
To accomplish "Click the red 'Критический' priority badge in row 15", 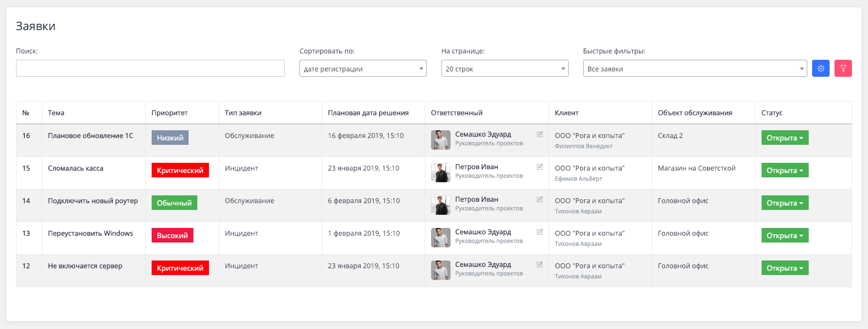I will (180, 171).
